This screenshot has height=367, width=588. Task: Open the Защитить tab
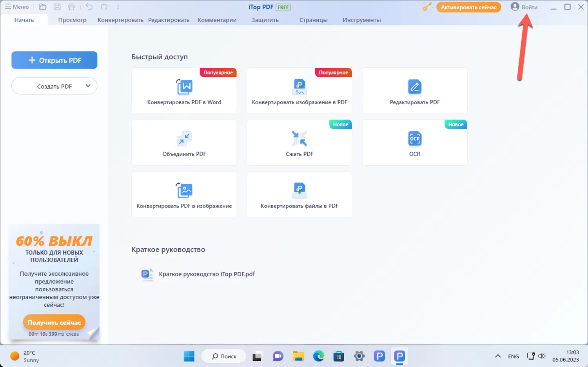click(x=265, y=20)
